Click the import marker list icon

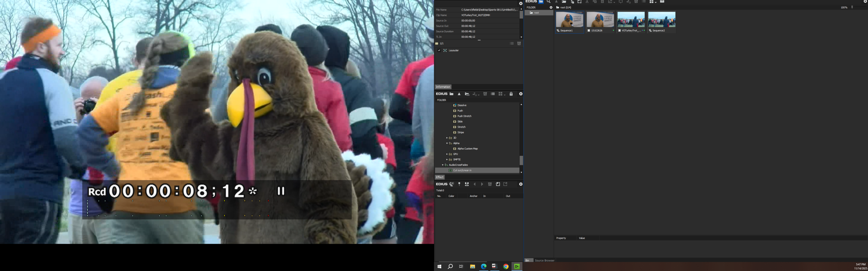coord(498,184)
